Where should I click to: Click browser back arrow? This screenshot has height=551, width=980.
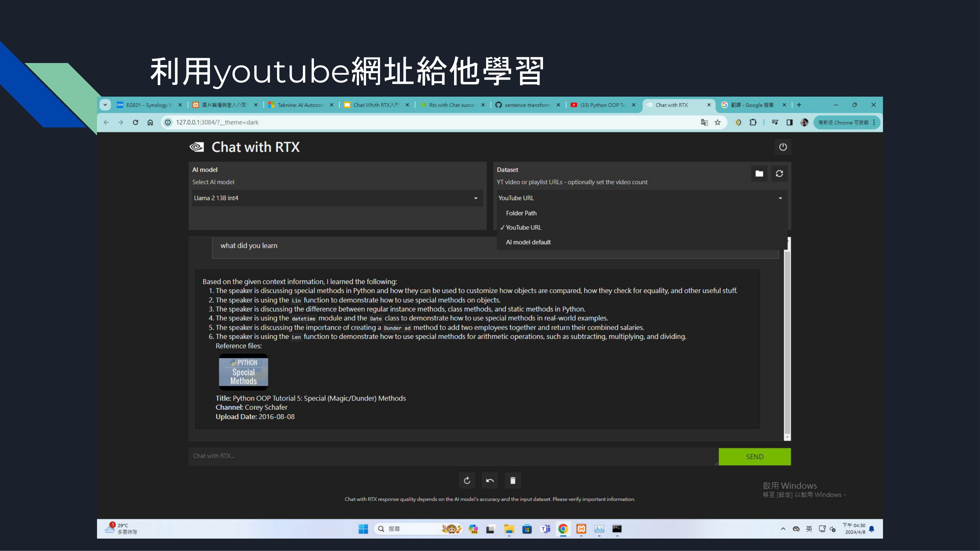pos(106,122)
